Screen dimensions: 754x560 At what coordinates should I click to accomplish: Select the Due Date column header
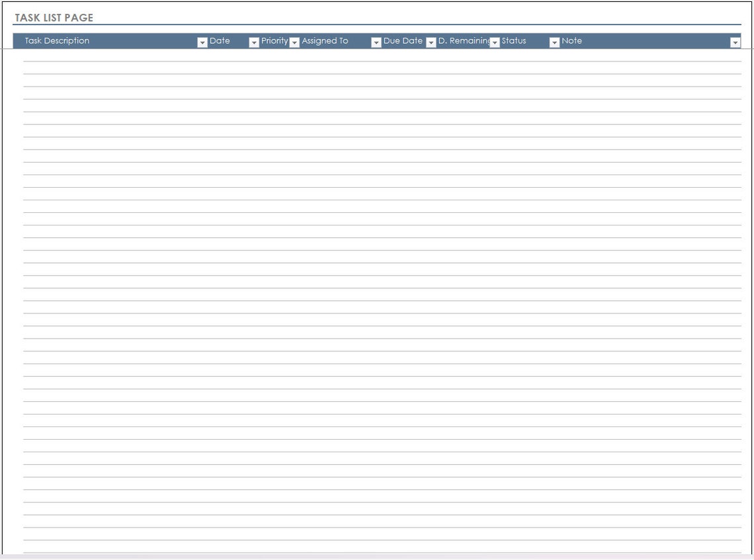404,40
